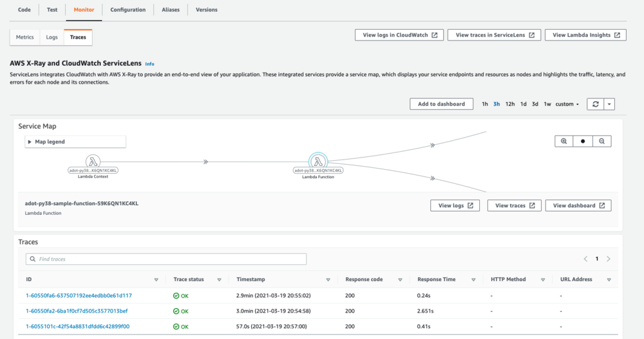Open the Info link beside ServiceLens heading
The image size is (644, 339).
[149, 64]
